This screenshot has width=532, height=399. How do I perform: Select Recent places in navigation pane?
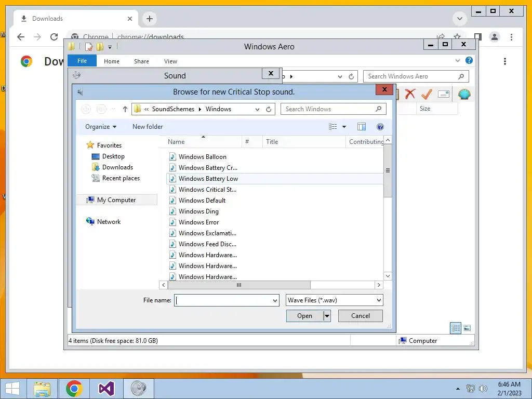coord(115,178)
